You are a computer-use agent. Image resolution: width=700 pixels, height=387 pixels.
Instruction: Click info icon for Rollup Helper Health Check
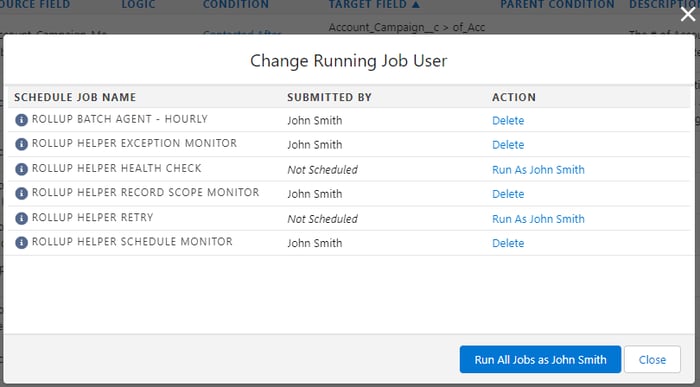[x=21, y=169]
